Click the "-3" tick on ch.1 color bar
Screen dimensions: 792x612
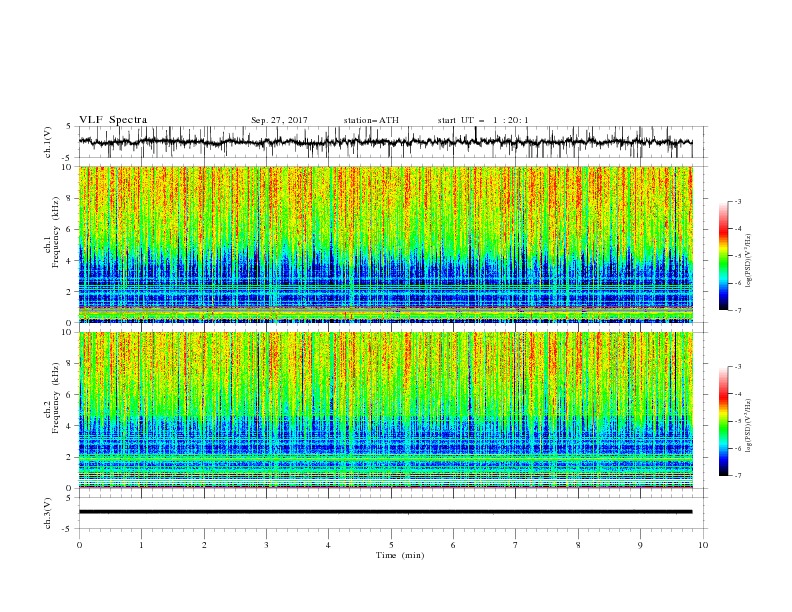[x=738, y=201]
